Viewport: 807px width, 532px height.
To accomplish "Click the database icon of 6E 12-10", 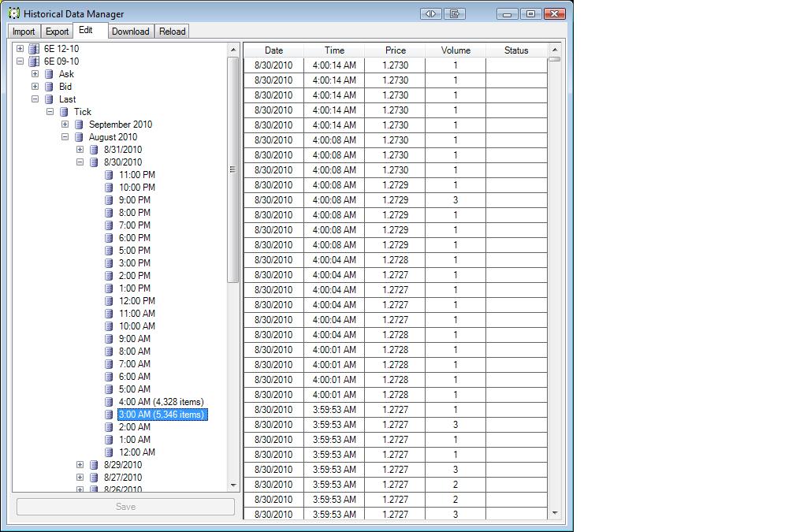I will click(34, 49).
